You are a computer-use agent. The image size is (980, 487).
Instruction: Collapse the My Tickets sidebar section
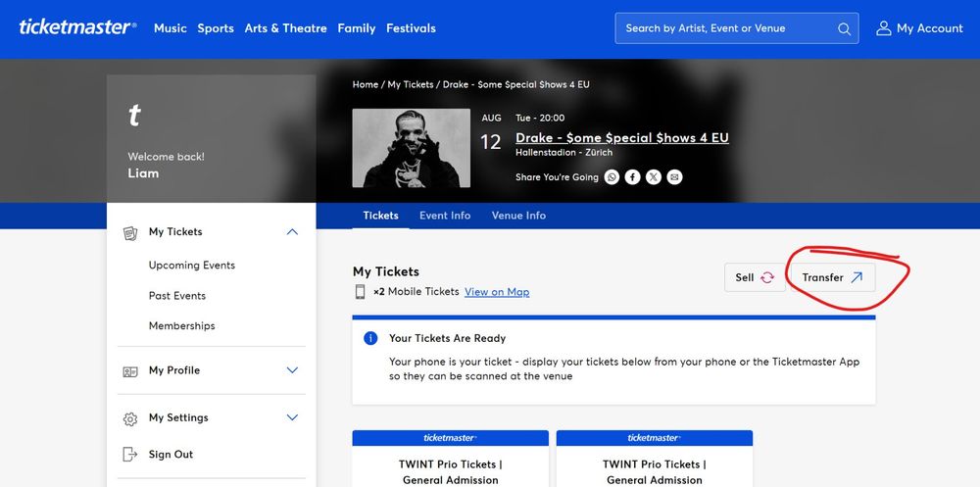(292, 232)
